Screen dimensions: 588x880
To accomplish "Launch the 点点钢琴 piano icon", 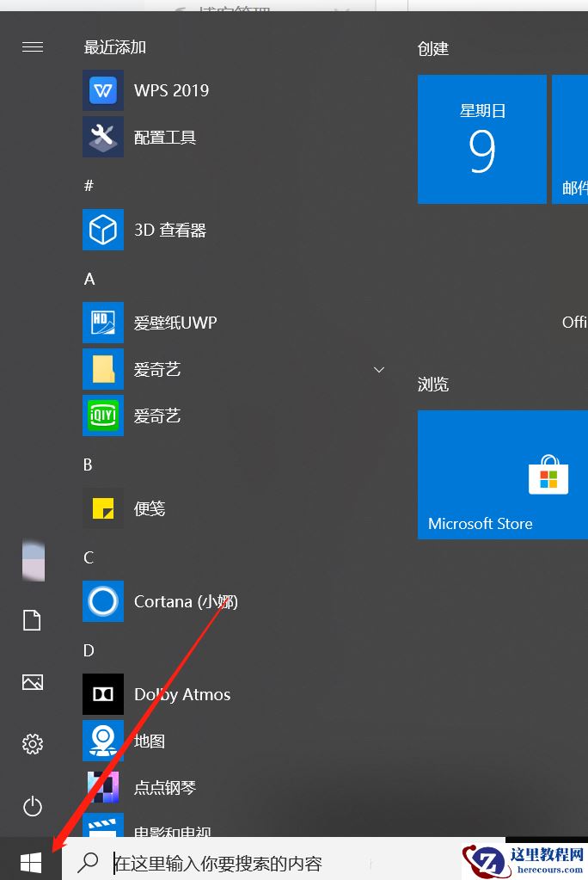I will point(103,787).
